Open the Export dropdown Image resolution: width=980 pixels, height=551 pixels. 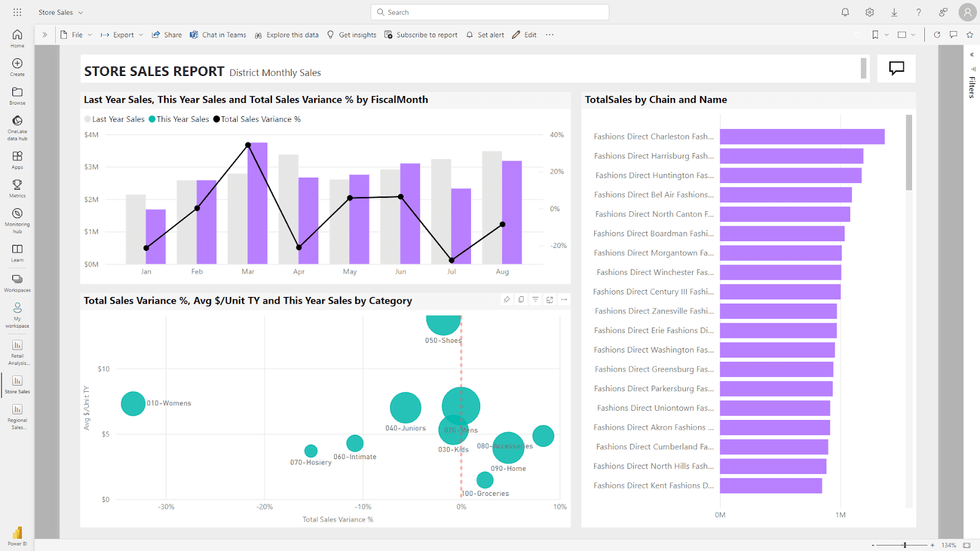pyautogui.click(x=121, y=34)
